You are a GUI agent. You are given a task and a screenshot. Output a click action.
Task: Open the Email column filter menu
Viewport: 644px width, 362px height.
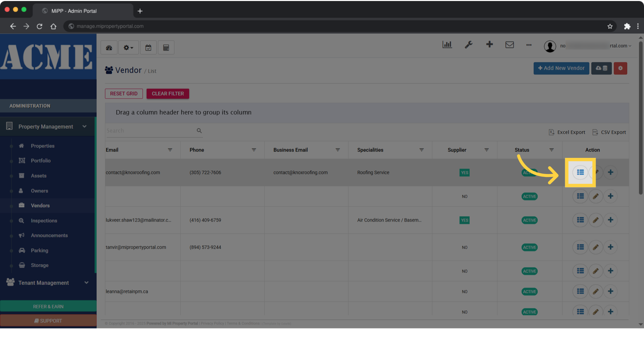click(170, 150)
